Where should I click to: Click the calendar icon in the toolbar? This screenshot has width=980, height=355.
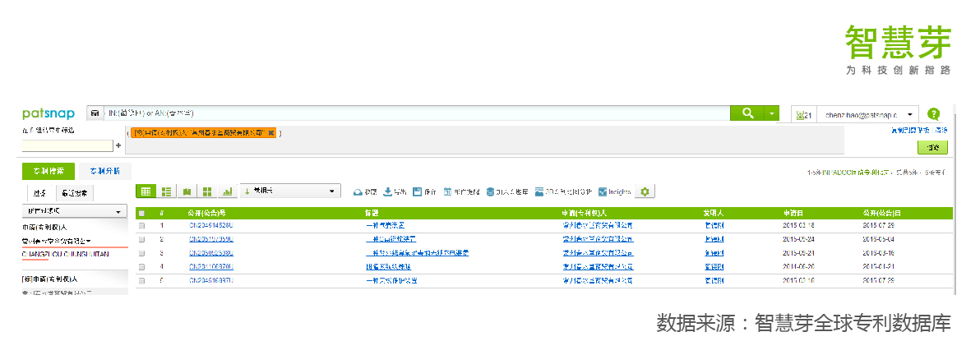pyautogui.click(x=447, y=191)
